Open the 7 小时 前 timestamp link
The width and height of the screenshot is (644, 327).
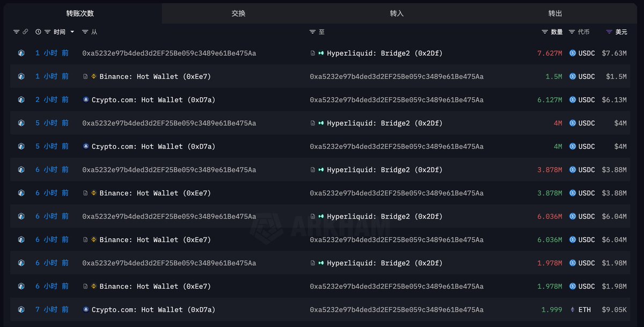(52, 310)
